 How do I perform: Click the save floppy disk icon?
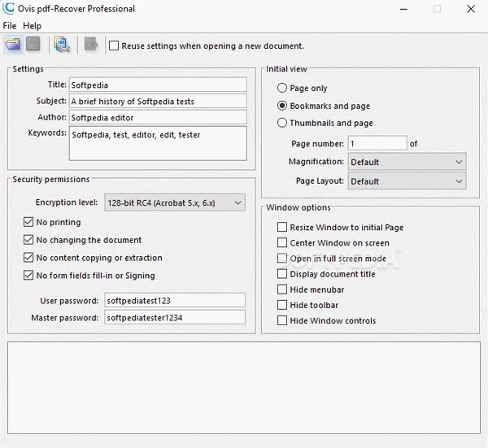(x=33, y=44)
